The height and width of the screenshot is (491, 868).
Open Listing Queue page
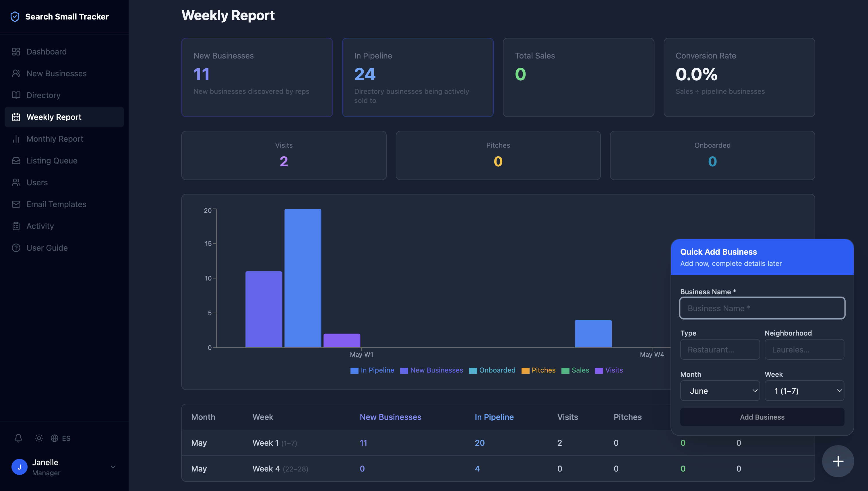[64, 161]
